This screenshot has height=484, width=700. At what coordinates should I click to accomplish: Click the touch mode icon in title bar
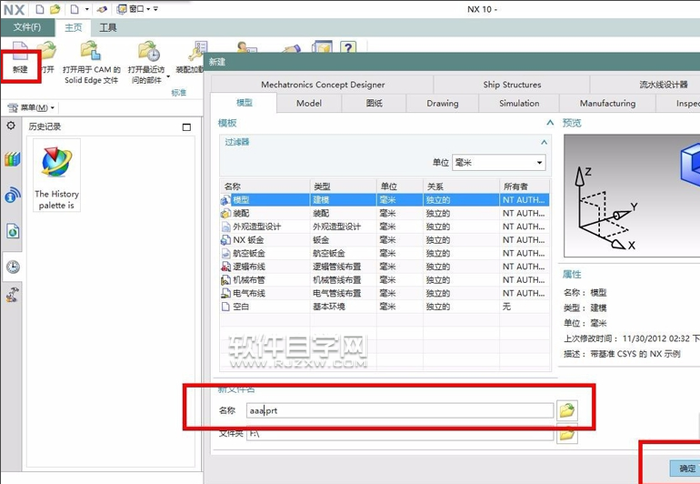pyautogui.click(x=101, y=9)
